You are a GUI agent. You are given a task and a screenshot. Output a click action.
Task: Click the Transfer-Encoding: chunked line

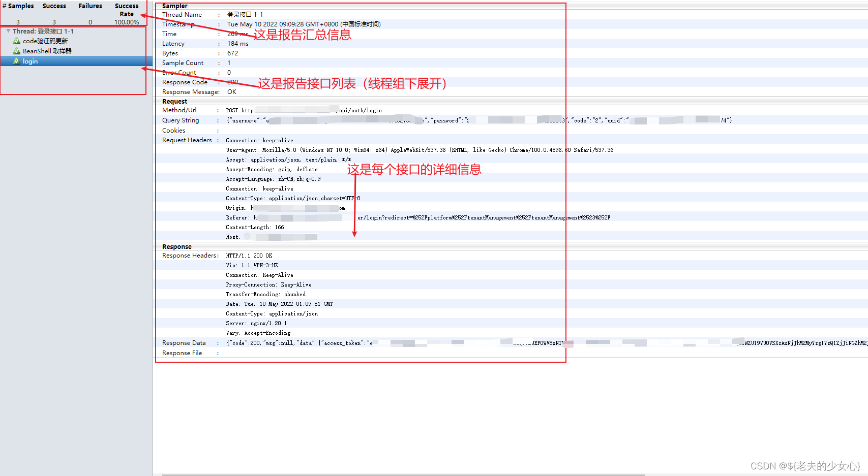[266, 295]
